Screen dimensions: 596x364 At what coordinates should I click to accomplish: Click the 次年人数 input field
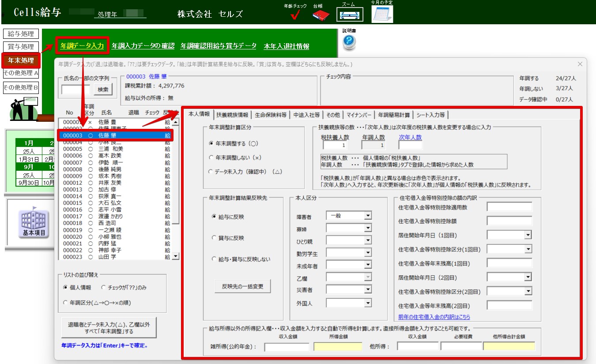[x=410, y=145]
